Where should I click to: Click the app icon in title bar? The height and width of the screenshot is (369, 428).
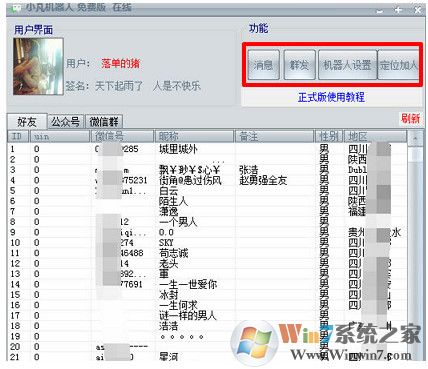15,8
